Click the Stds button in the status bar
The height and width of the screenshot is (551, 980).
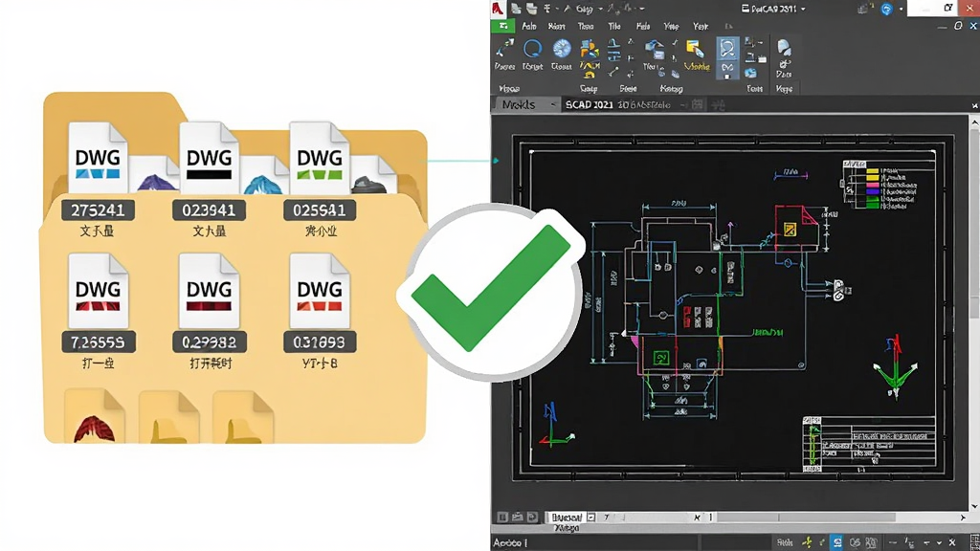[x=785, y=542]
